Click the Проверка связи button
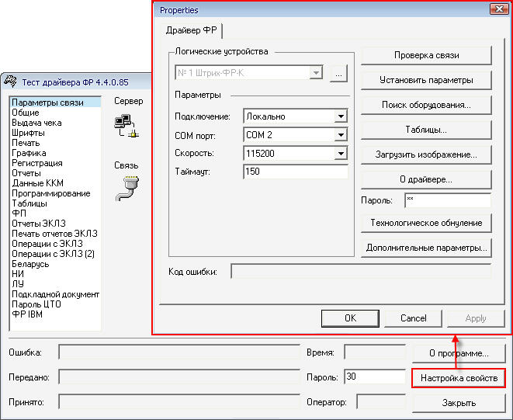This screenshot has height=420, width=513. [x=426, y=55]
